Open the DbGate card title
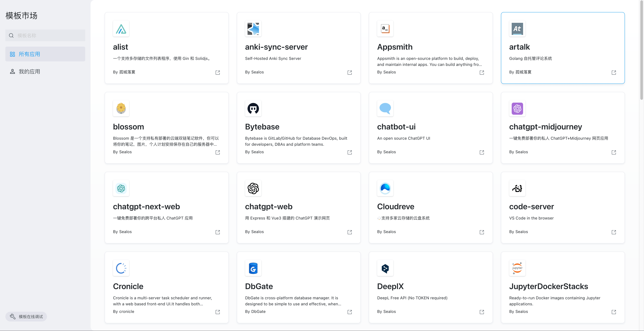The image size is (644, 331). [259, 286]
